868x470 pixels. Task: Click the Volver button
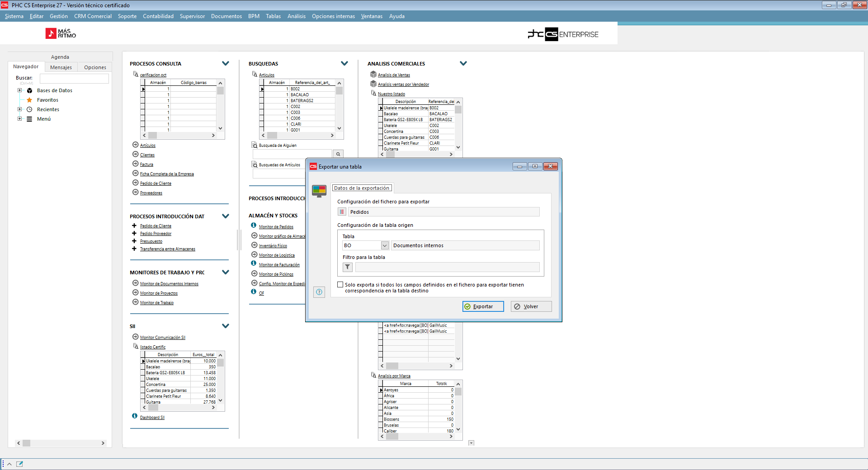pyautogui.click(x=531, y=306)
